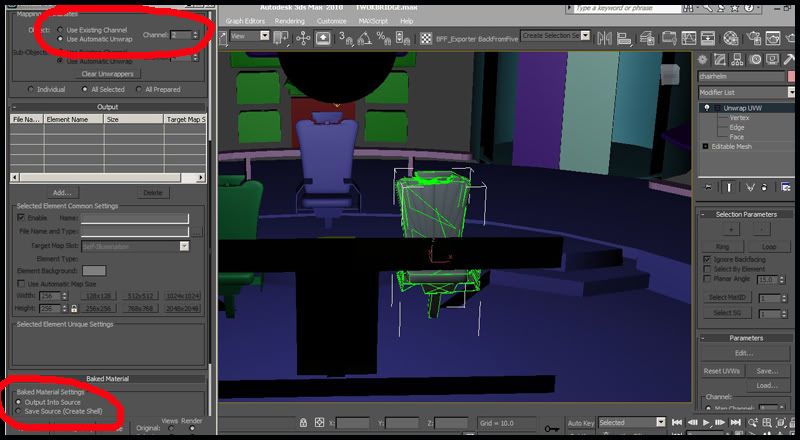The height and width of the screenshot is (440, 800).
Task: Open Rendered Frame Window icon
Action: 773,38
